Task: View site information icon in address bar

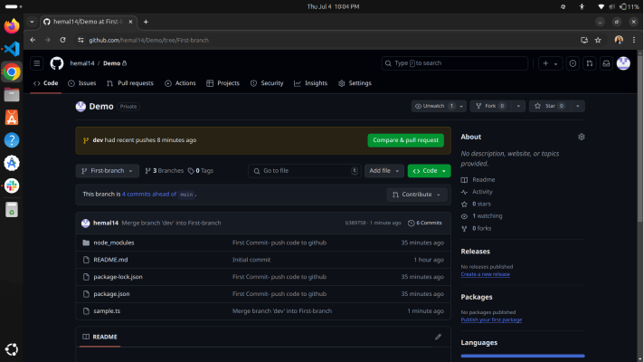Action: (x=80, y=40)
